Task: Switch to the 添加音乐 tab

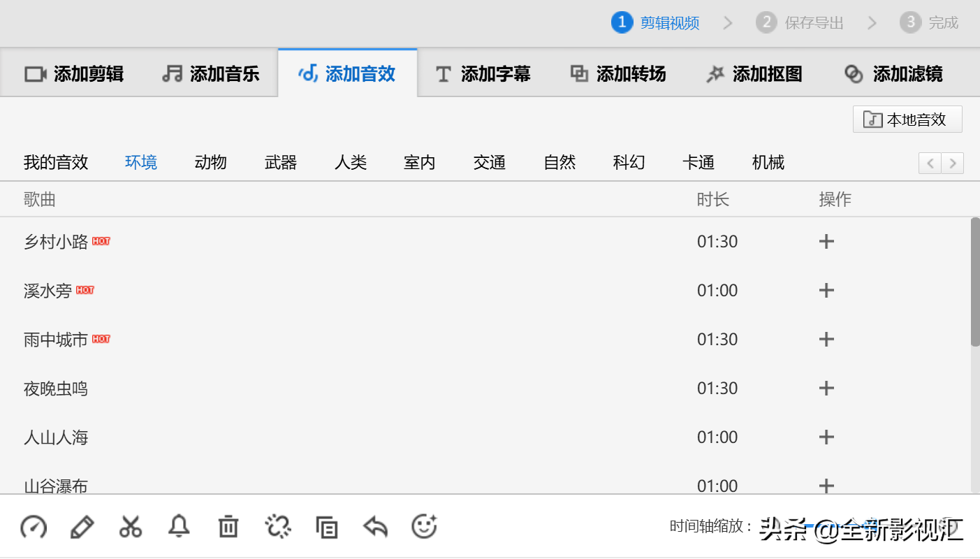Action: point(211,73)
